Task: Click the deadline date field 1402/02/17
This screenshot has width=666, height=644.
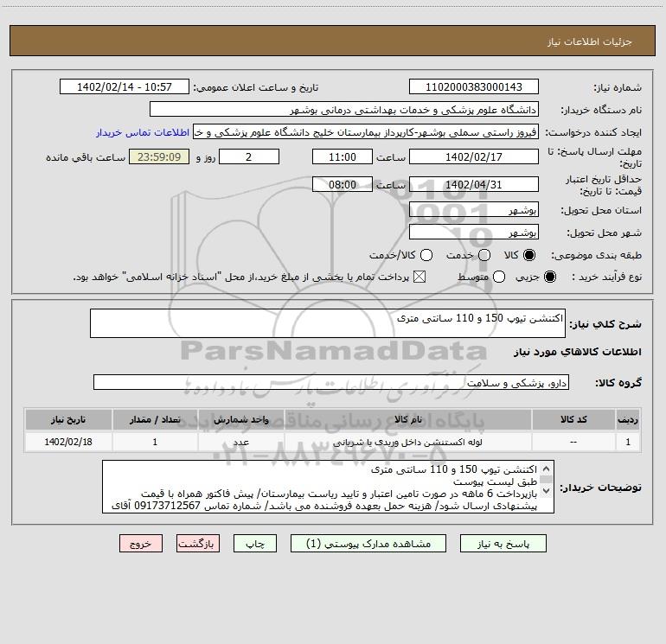Action: pos(474,156)
